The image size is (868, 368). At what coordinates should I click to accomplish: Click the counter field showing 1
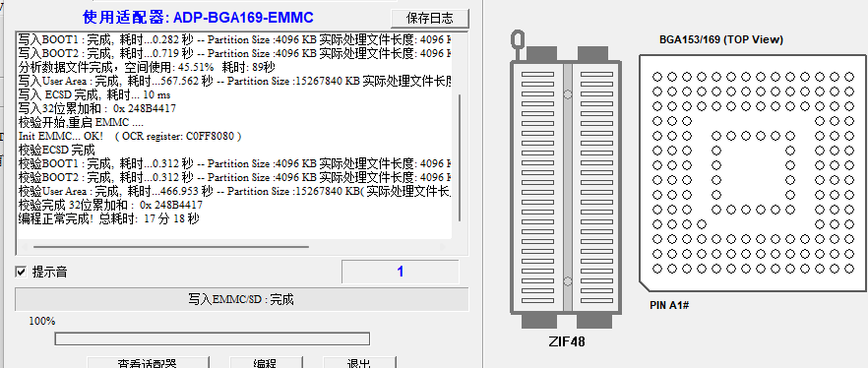coord(401,272)
